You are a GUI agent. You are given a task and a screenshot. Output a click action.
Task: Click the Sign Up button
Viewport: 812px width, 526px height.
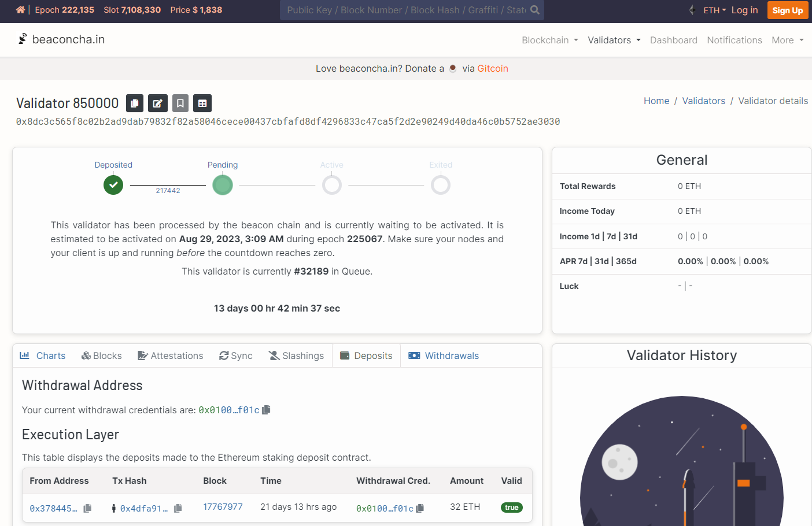tap(787, 10)
